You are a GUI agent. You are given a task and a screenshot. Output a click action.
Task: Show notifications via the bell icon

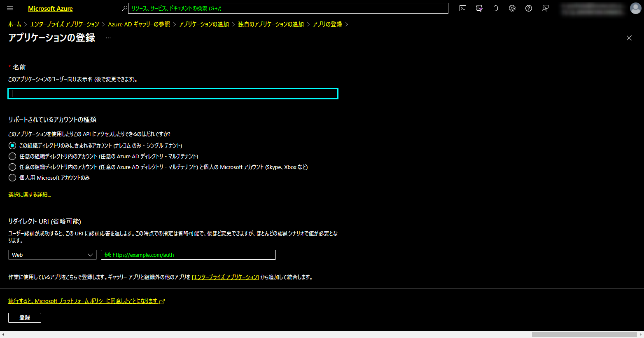pos(496,8)
